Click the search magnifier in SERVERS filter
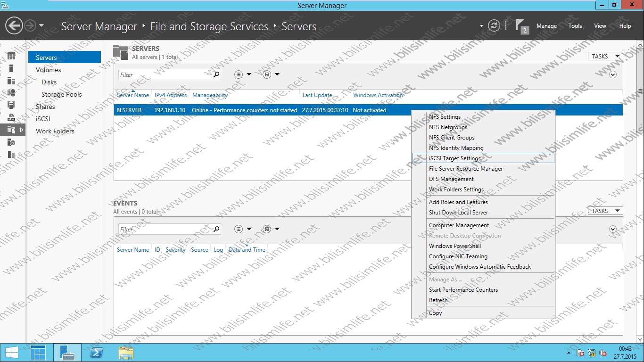This screenshot has height=362, width=644. coord(216,74)
